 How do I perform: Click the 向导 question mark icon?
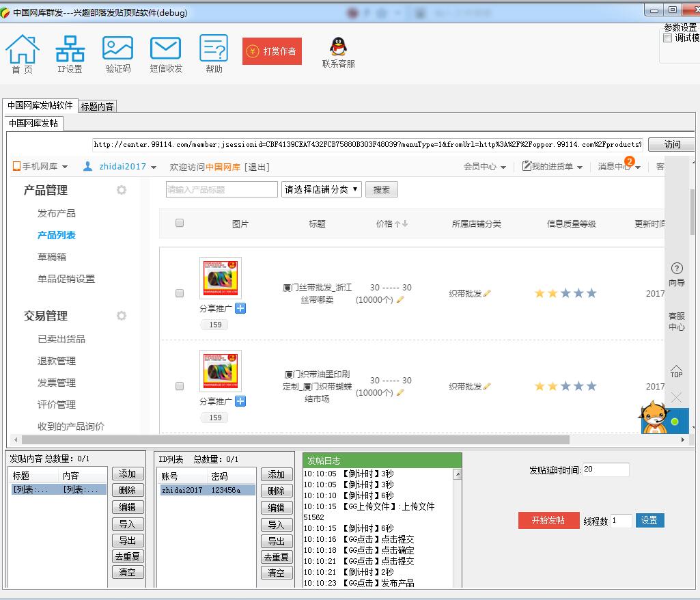pos(677,268)
